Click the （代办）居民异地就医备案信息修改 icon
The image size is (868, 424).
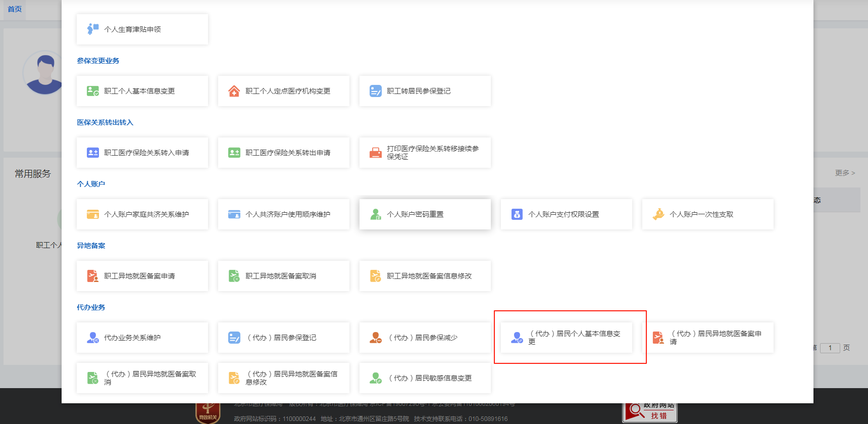point(234,378)
